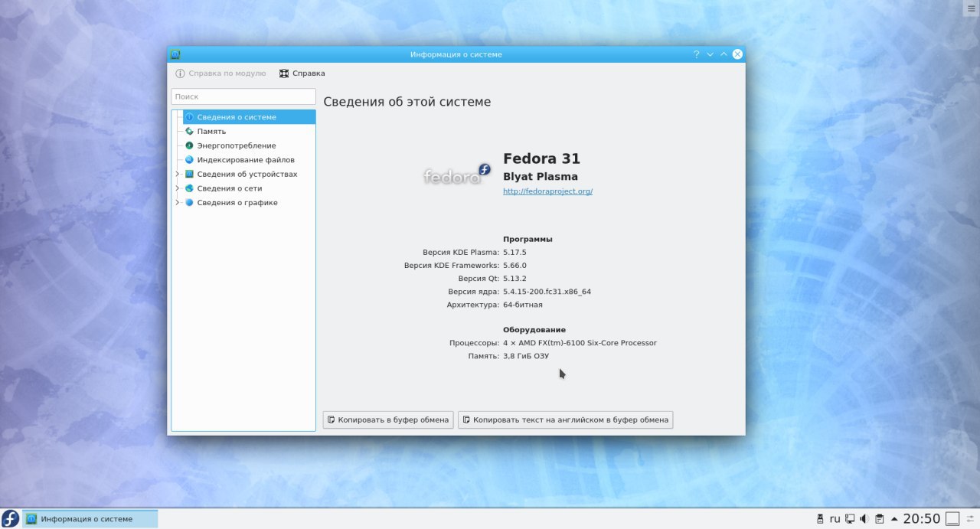Click the show desktop panel button
Viewport: 980px width, 529px height.
[952, 519]
